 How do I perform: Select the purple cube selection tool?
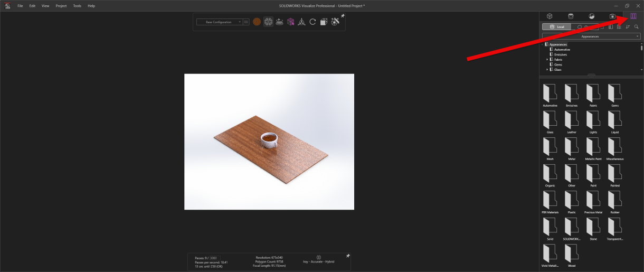coord(290,22)
